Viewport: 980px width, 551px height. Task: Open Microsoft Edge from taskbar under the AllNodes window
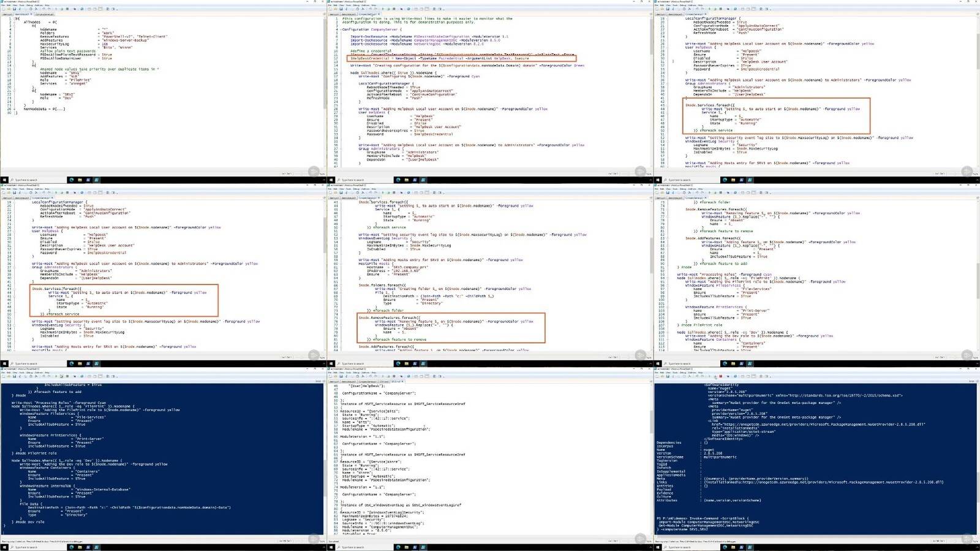(x=72, y=180)
